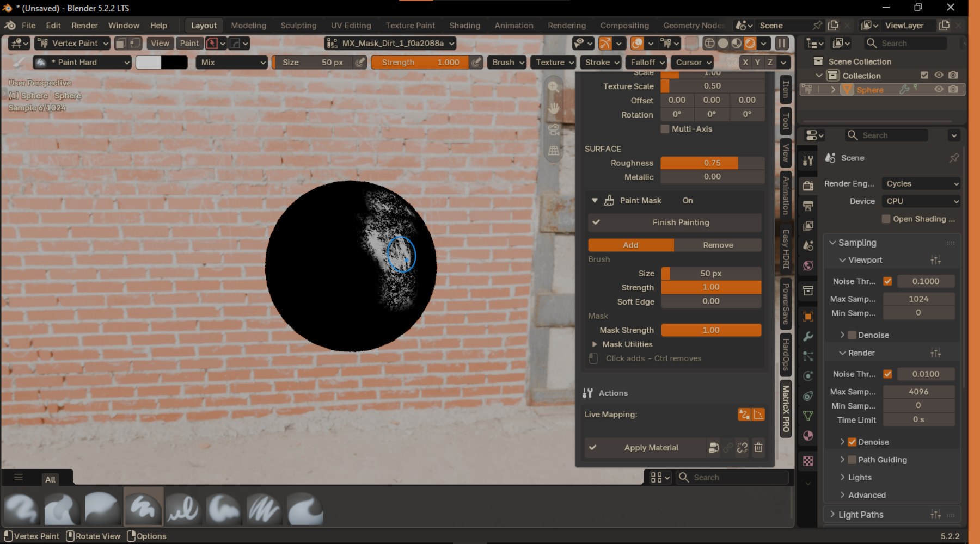Hide the Sphere object in viewport
This screenshot has width=980, height=544.
pos(939,89)
